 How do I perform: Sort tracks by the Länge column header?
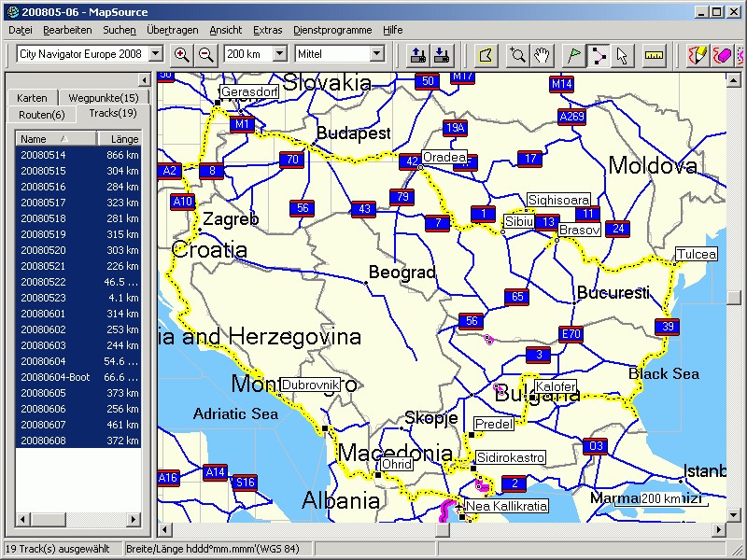pyautogui.click(x=120, y=139)
